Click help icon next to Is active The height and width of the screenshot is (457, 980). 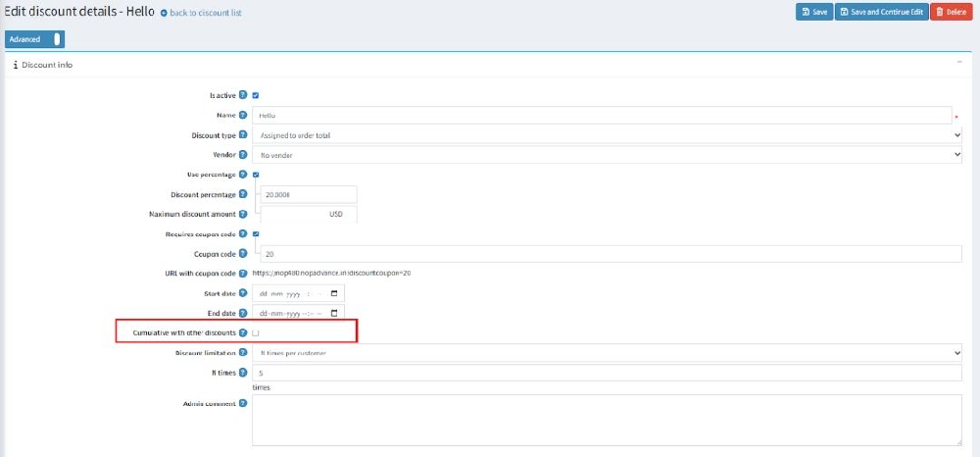[x=243, y=96]
